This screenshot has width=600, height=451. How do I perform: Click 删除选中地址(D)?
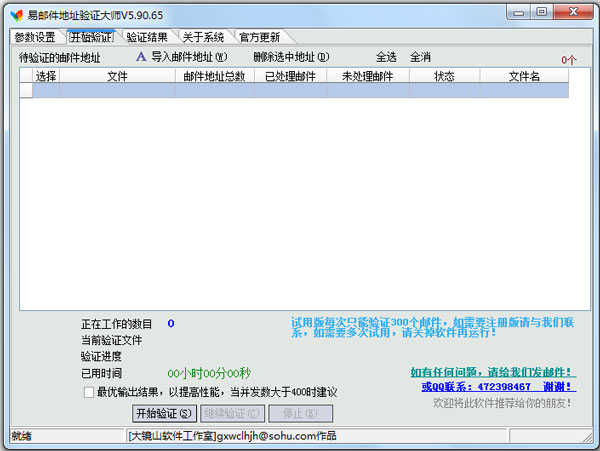(x=291, y=57)
